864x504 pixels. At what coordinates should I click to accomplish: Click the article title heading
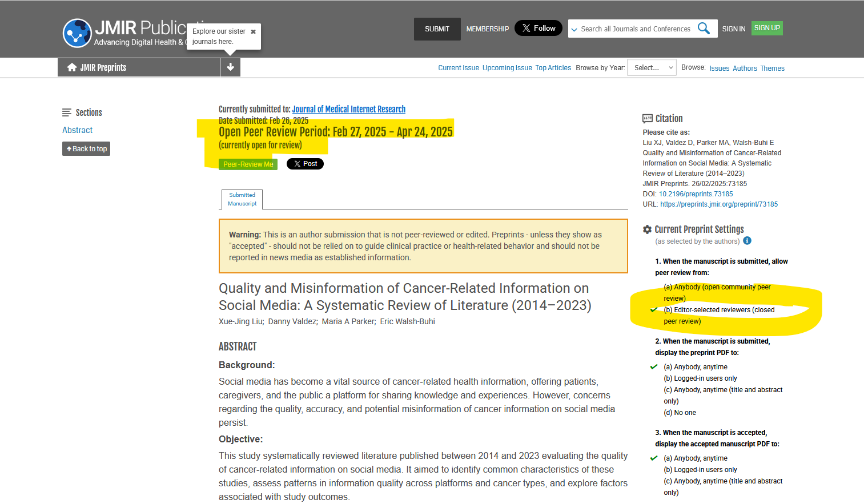405,297
